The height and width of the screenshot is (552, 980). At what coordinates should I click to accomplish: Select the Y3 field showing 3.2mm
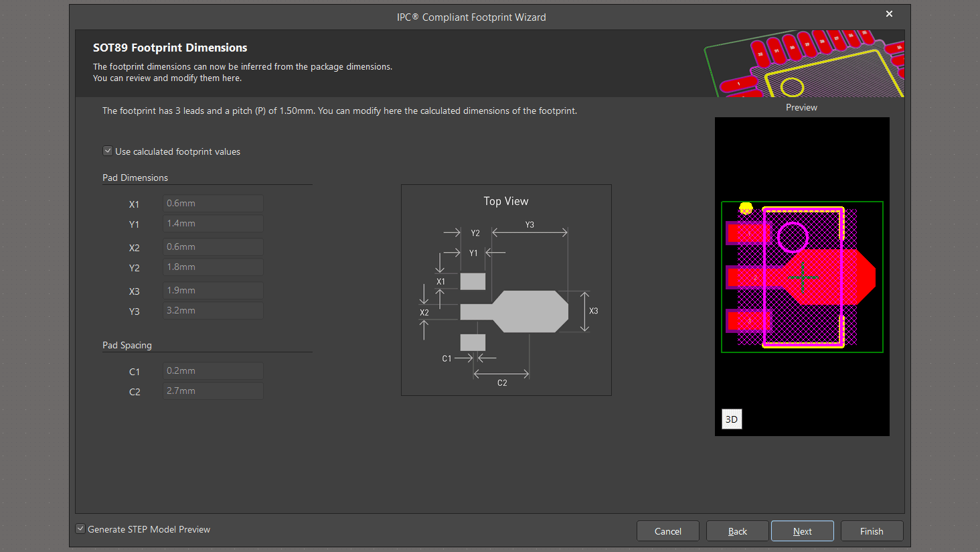coord(213,311)
